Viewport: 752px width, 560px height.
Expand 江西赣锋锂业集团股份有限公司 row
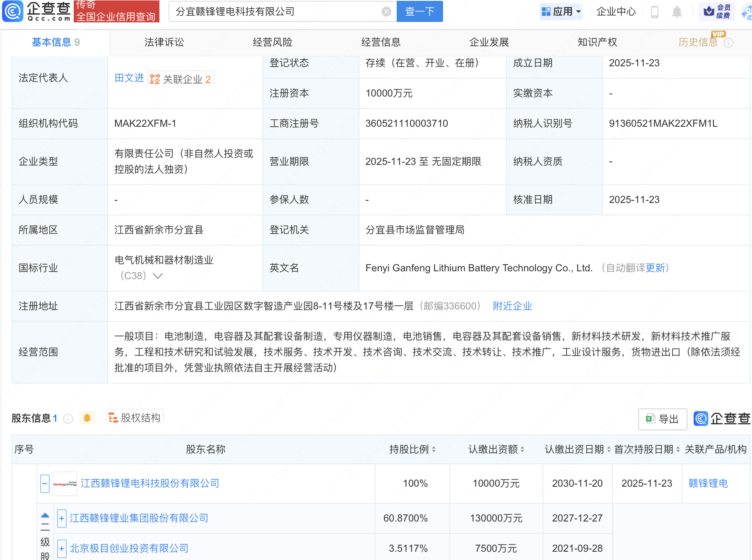(x=62, y=518)
